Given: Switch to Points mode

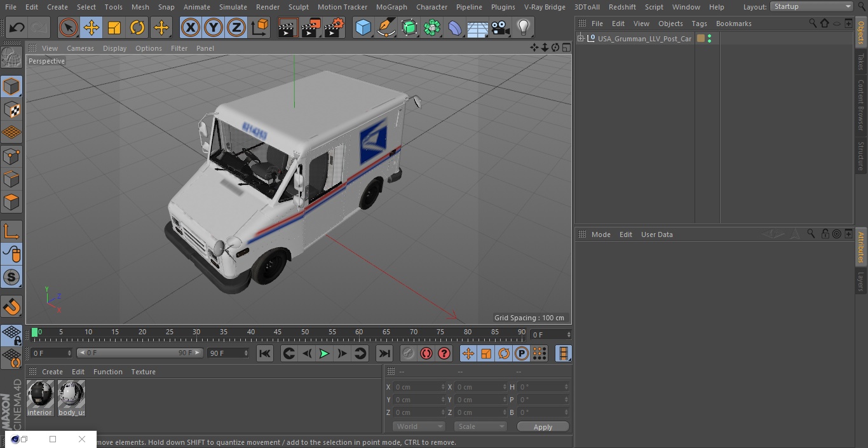Looking at the screenshot, I should pos(11,156).
